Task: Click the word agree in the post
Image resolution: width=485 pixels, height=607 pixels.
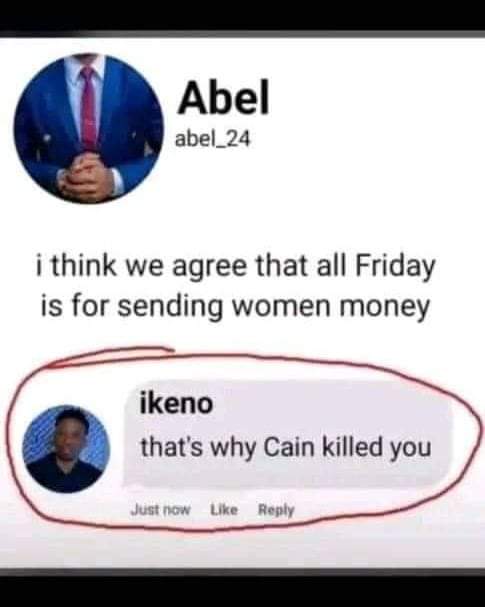Action: (209, 269)
